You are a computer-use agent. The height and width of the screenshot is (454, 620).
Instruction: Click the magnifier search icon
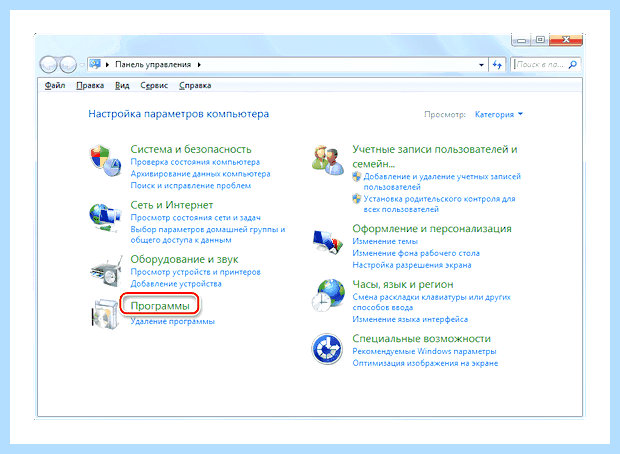[573, 64]
